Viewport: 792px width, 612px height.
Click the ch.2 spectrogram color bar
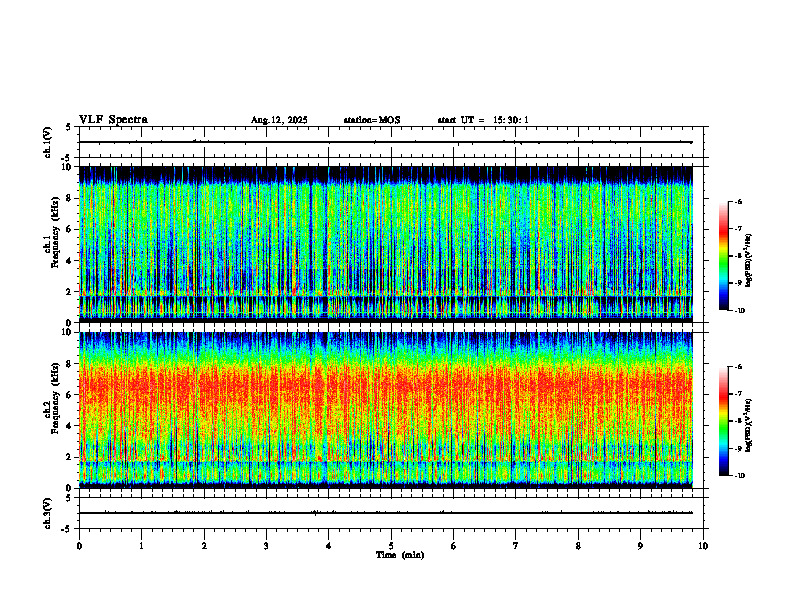coord(723,421)
